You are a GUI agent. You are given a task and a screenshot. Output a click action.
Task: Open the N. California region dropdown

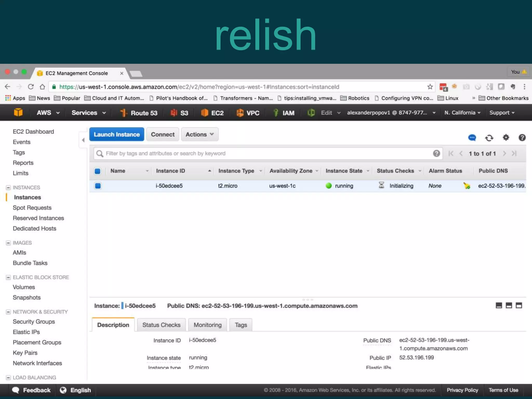[462, 113]
